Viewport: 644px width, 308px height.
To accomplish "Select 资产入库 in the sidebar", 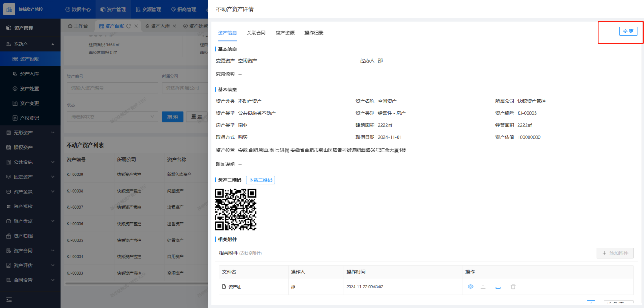I will [x=30, y=74].
